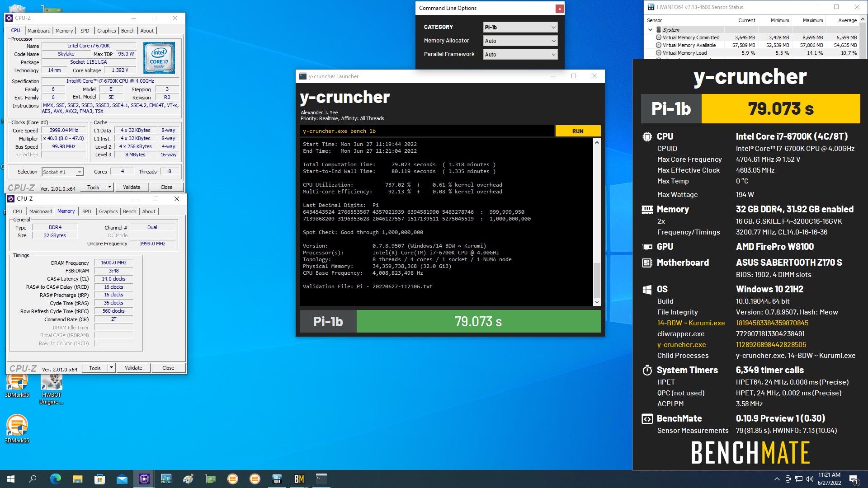The width and height of the screenshot is (868, 488).
Task: Click the graphics card icon on taskbar
Action: 210,479
